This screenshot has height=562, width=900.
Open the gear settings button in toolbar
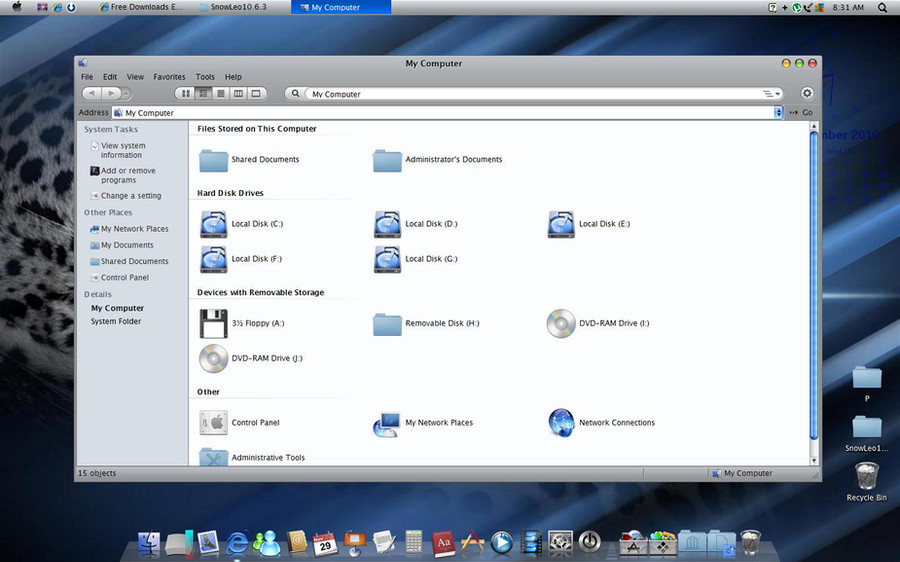(x=806, y=93)
